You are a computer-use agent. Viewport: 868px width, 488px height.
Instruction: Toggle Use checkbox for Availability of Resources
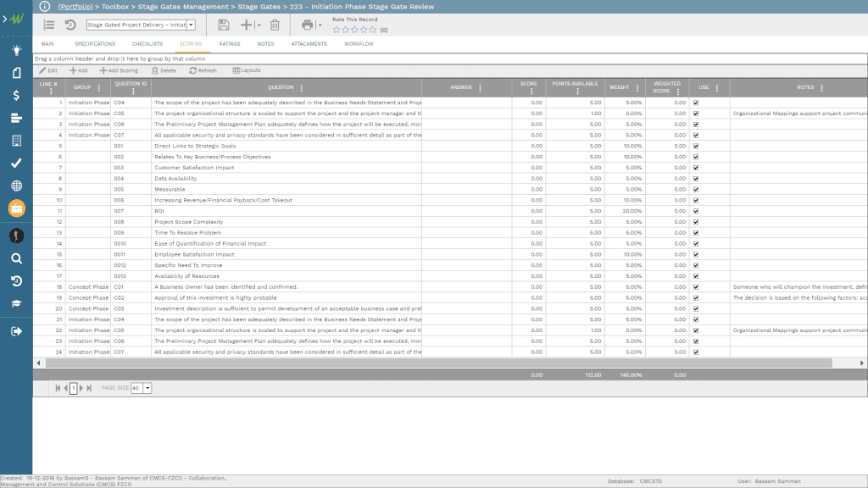(x=696, y=276)
